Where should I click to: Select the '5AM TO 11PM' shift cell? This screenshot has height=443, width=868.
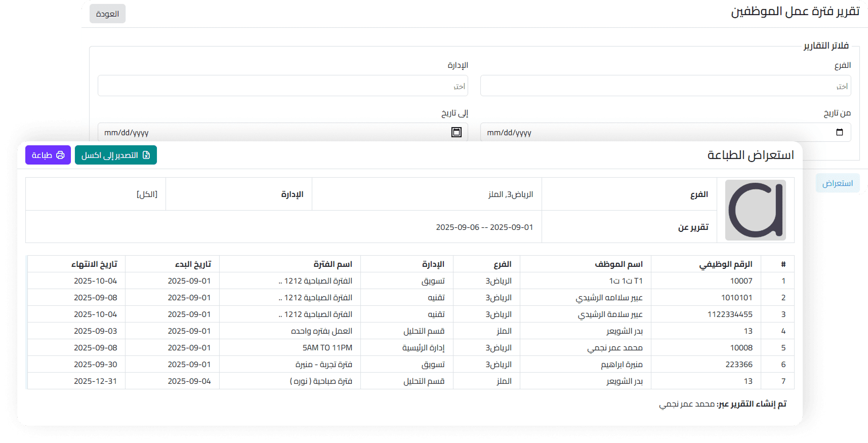click(x=327, y=348)
